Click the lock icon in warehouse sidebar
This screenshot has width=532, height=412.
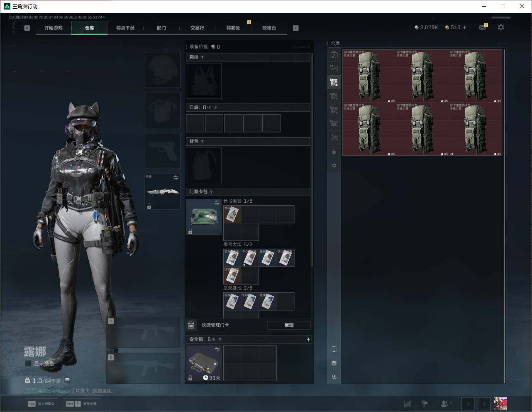[334, 152]
